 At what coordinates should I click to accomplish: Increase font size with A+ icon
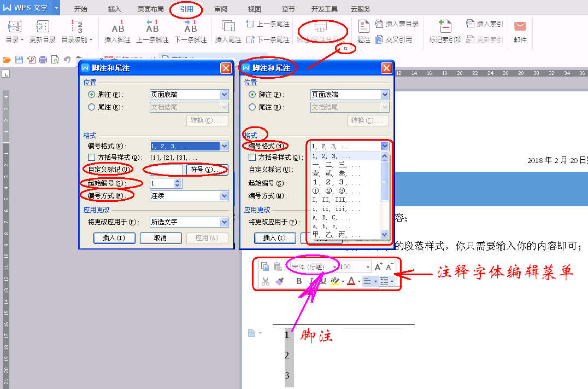(x=378, y=266)
